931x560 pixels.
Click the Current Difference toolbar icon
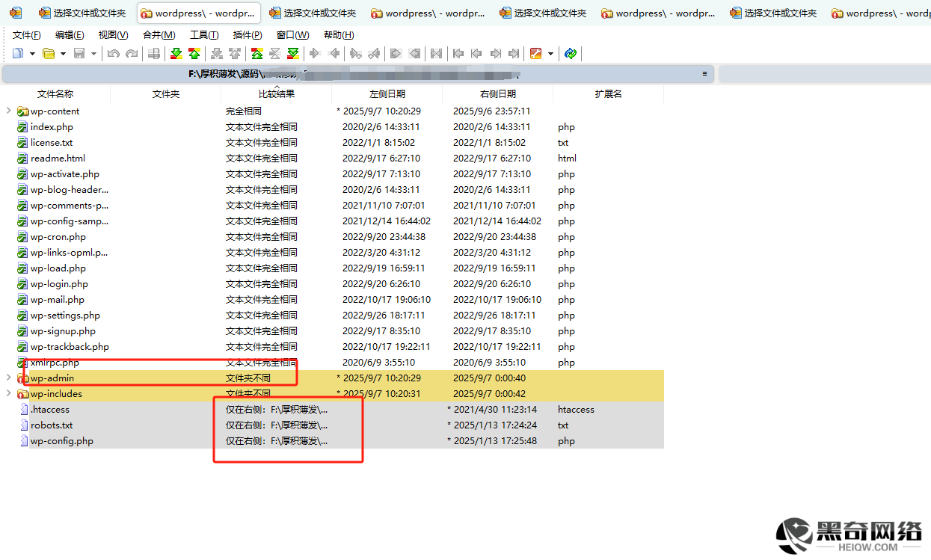click(x=275, y=53)
